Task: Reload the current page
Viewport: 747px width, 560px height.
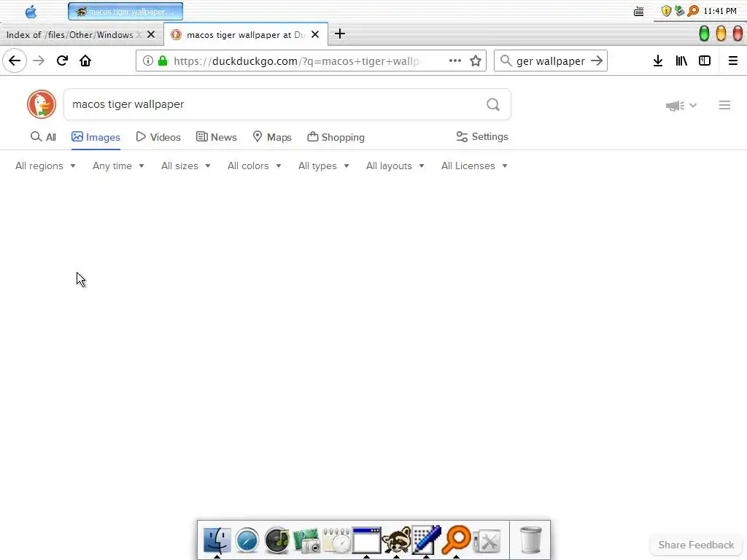Action: tap(62, 61)
